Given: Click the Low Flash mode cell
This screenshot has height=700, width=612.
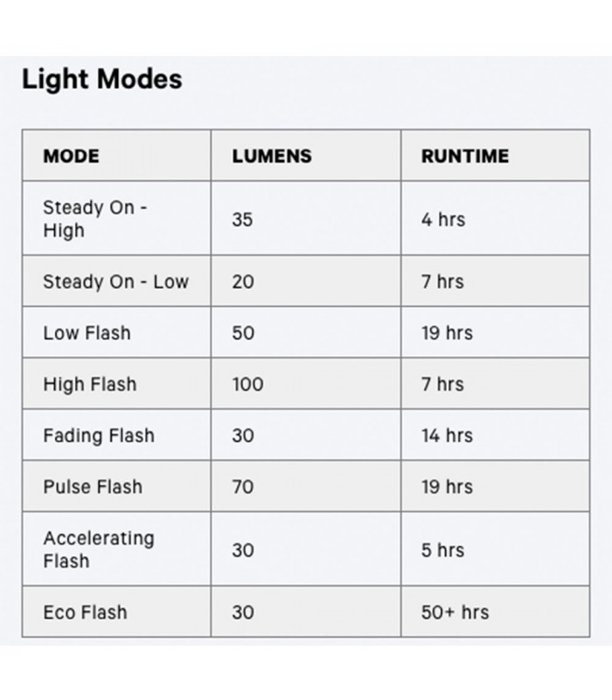Looking at the screenshot, I should point(87,333).
